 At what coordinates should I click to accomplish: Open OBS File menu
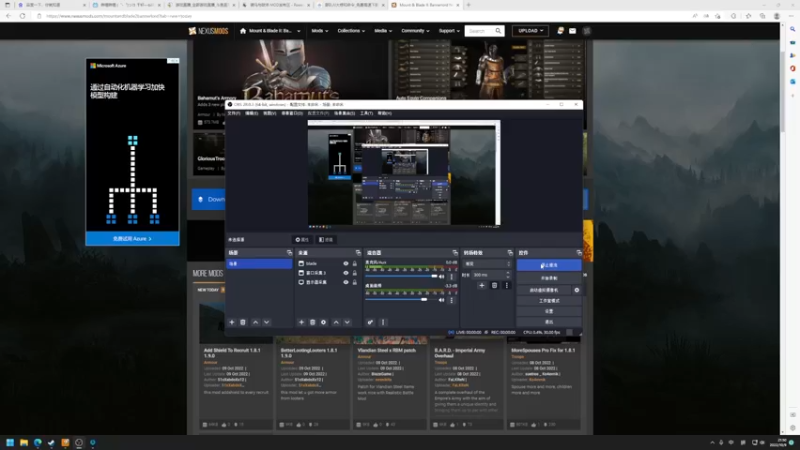[234, 113]
